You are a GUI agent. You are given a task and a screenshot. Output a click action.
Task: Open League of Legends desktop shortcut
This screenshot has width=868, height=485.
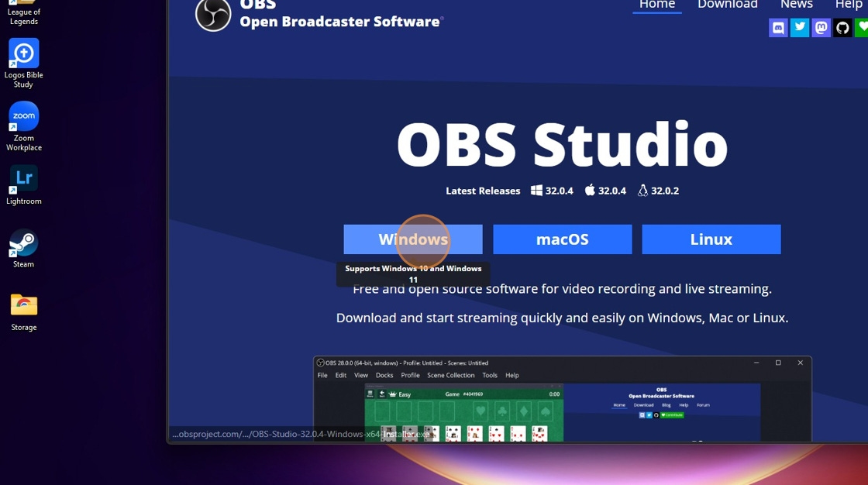(23, 12)
